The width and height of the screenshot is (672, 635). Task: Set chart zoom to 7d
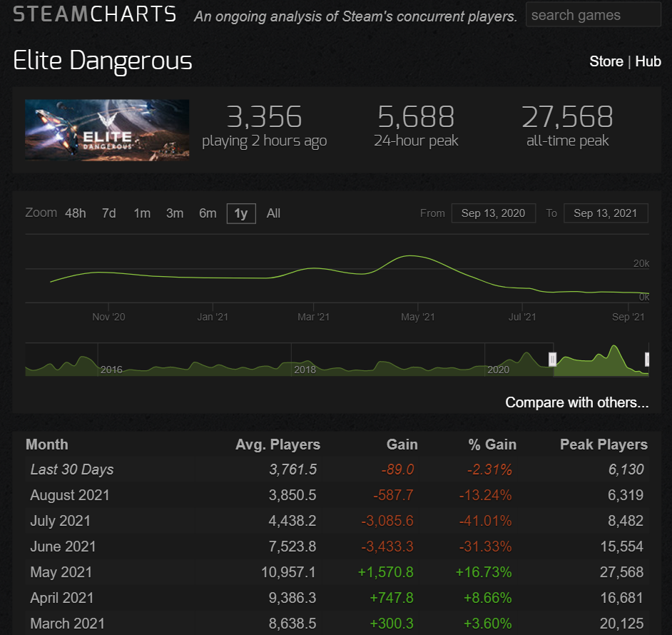(x=109, y=213)
